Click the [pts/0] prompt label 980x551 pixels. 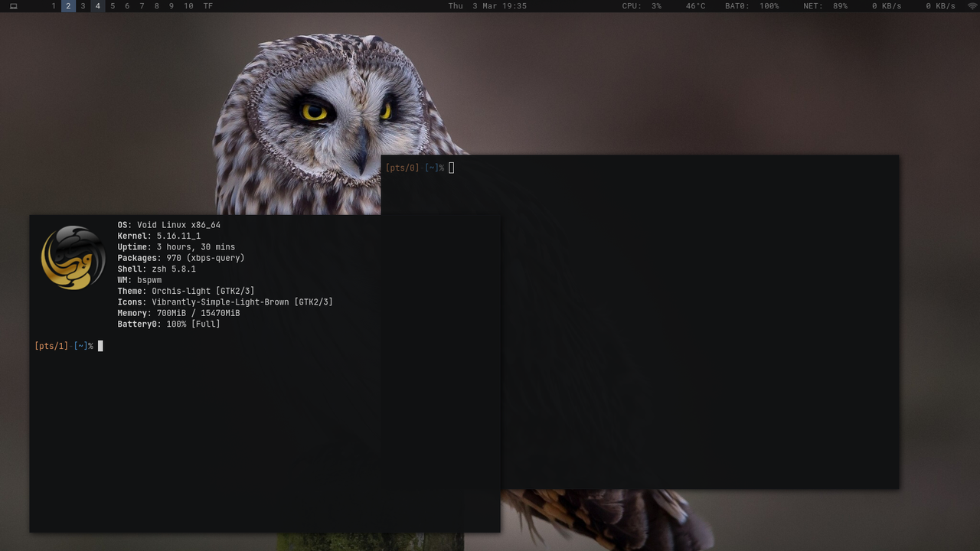point(402,168)
